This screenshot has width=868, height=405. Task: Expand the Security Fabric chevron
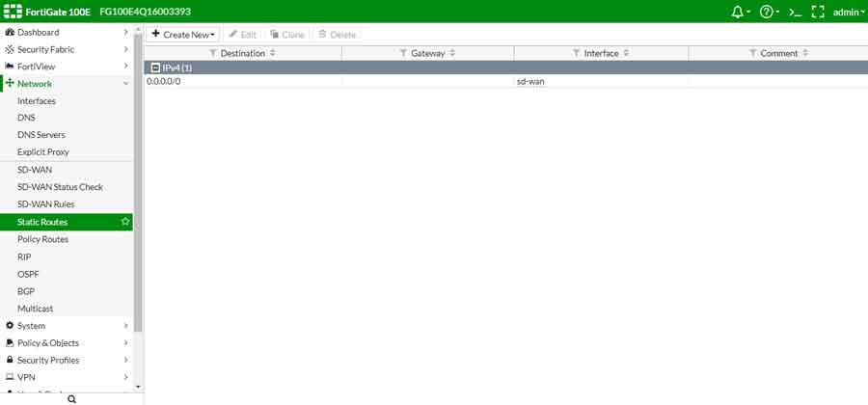[125, 49]
